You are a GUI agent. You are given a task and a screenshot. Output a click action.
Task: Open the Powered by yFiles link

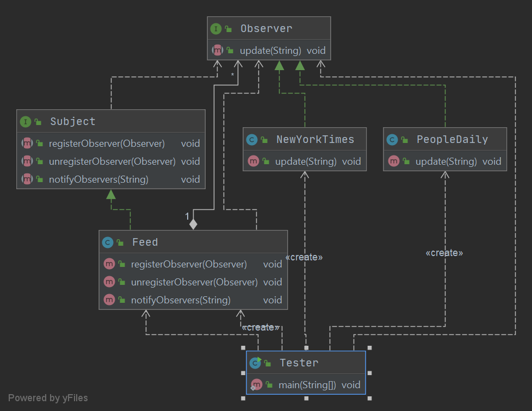tap(48, 397)
